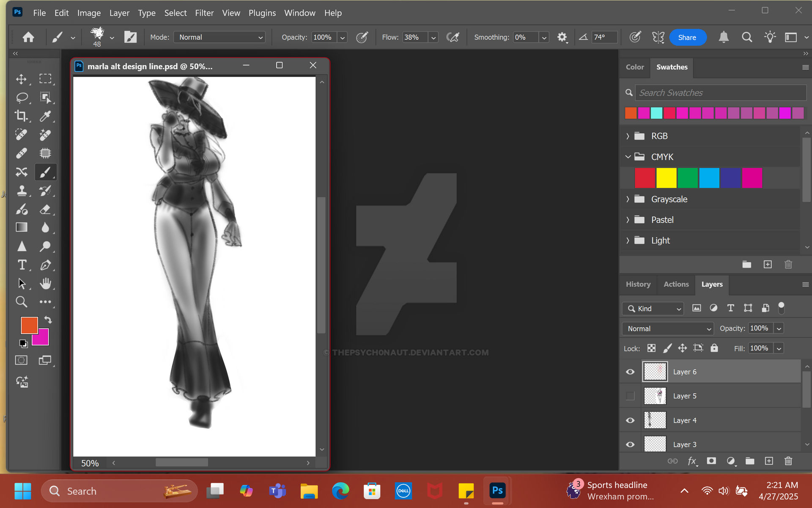Open the Plugins menu
Screen dimensions: 812x508
pyautogui.click(x=262, y=13)
